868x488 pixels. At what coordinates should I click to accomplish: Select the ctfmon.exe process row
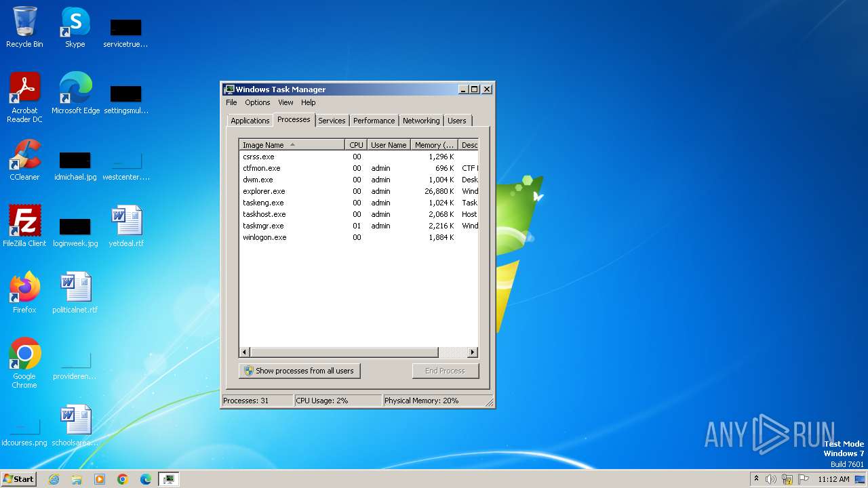359,168
